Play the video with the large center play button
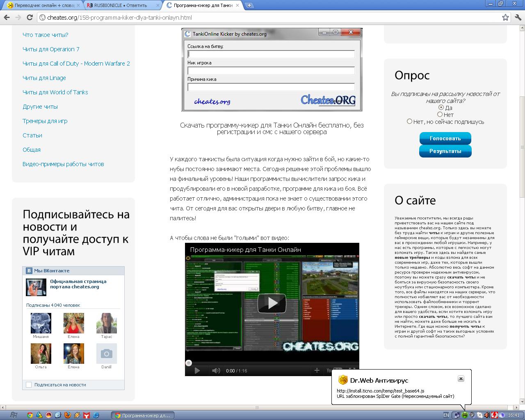 point(272,303)
